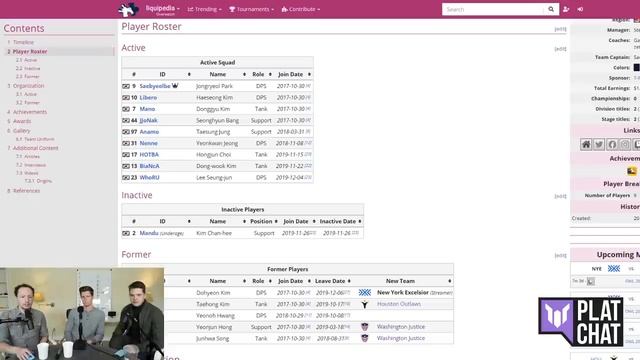Edit the Player Roster section
This screenshot has height=360, width=640.
tap(560, 29)
